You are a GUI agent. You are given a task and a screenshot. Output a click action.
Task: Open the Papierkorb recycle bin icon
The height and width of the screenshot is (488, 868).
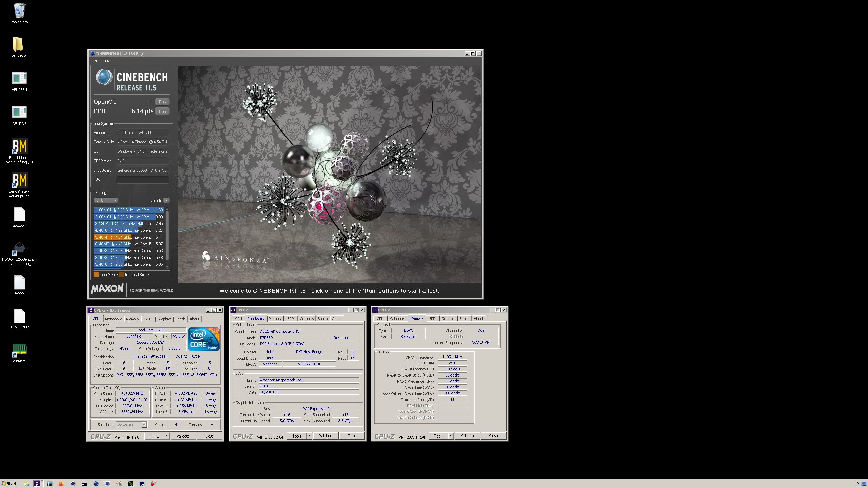coord(19,14)
